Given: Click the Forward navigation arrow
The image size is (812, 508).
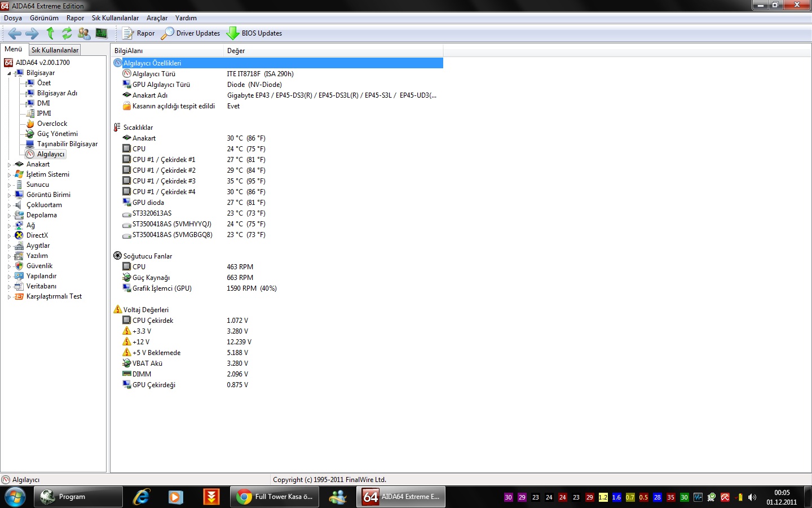Looking at the screenshot, I should coord(32,33).
